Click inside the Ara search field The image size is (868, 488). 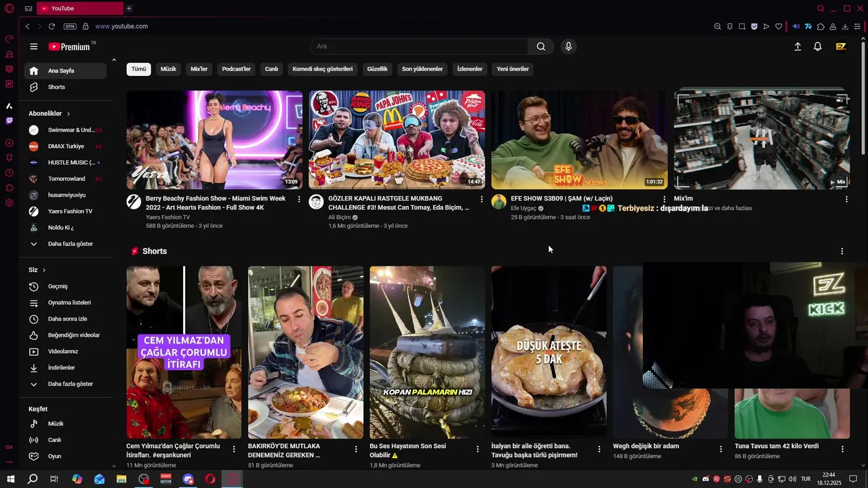(x=419, y=47)
